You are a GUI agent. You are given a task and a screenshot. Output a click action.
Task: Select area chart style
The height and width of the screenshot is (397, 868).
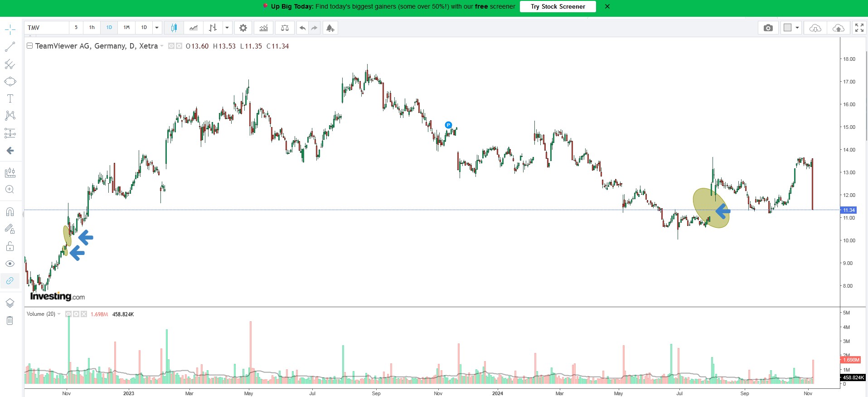click(x=194, y=28)
